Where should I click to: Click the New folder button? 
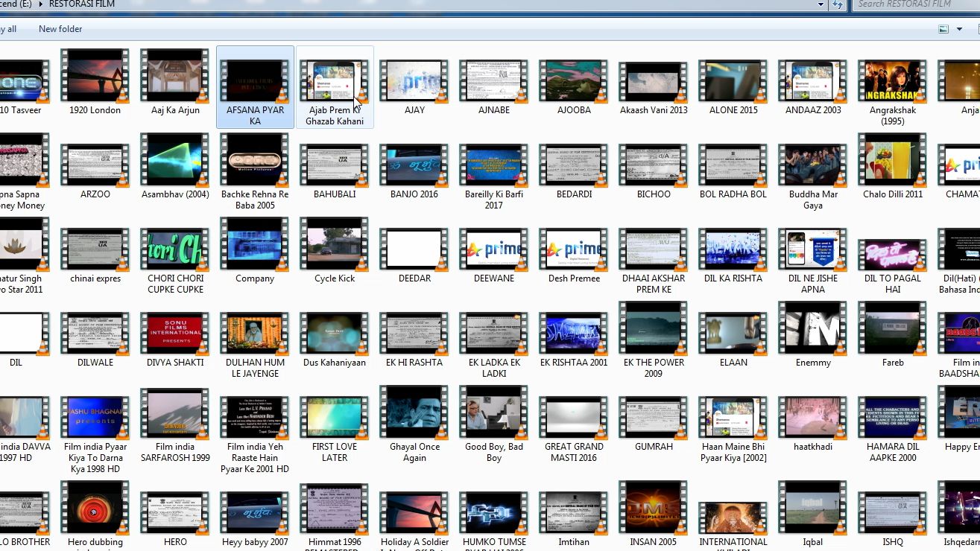pos(60,29)
